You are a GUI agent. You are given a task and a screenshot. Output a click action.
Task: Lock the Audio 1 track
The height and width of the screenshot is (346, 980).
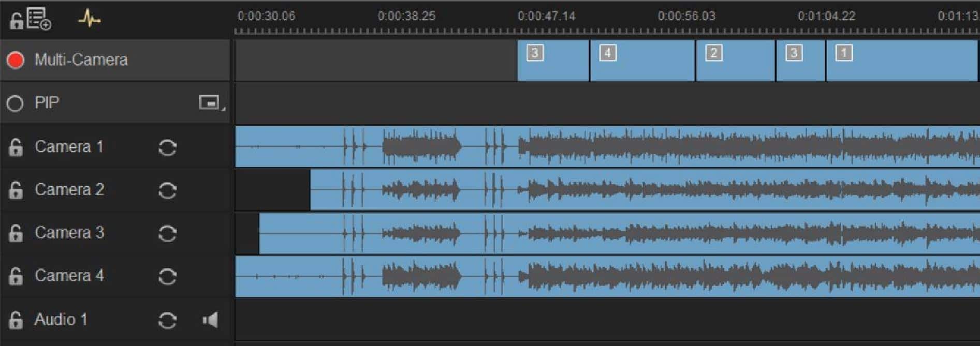point(16,320)
